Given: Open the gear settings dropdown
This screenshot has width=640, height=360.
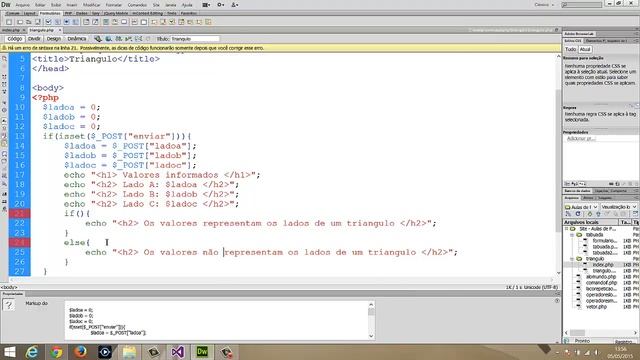Looking at the screenshot, I should [x=221, y=5].
